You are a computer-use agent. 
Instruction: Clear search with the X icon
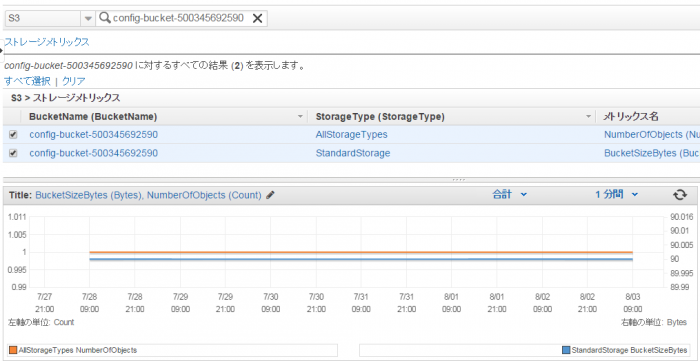[x=258, y=18]
